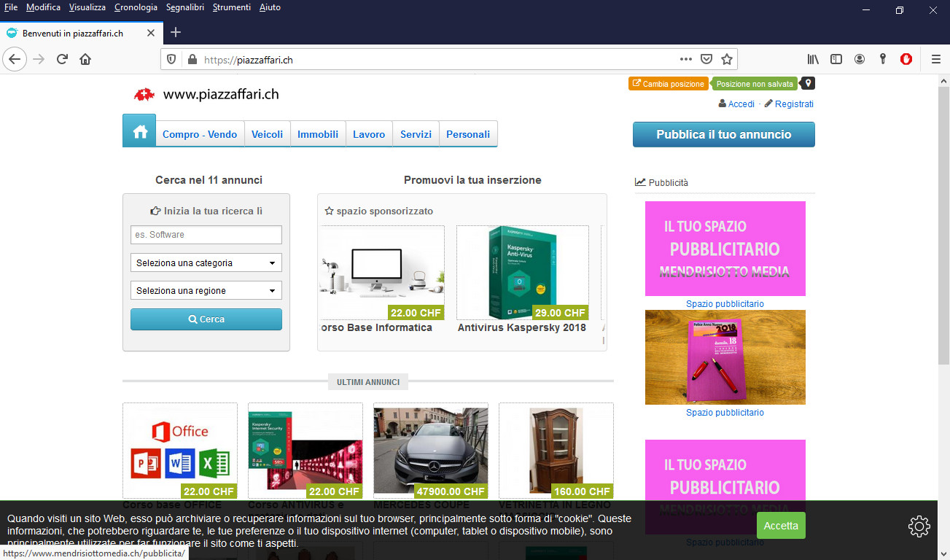The width and height of the screenshot is (950, 560).
Task: Accept cookies with the Accetta button
Action: (x=781, y=526)
